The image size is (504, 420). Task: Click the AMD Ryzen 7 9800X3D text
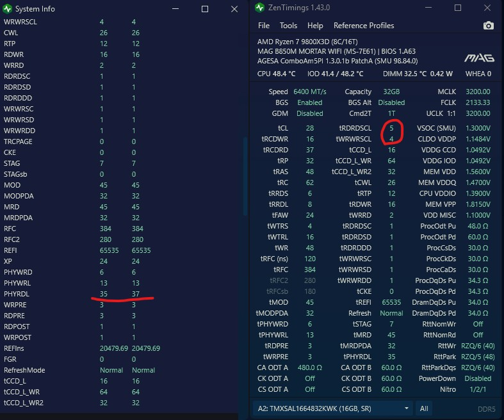(307, 42)
